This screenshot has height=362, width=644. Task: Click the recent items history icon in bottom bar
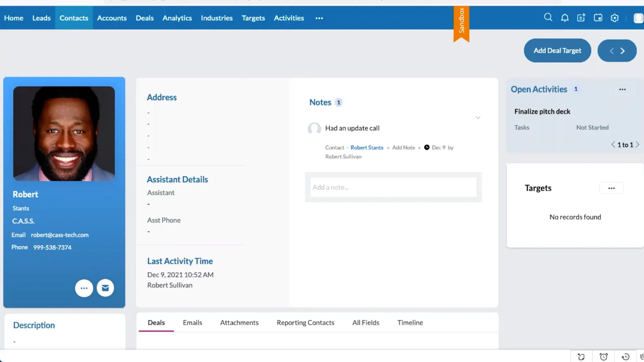coord(626,357)
